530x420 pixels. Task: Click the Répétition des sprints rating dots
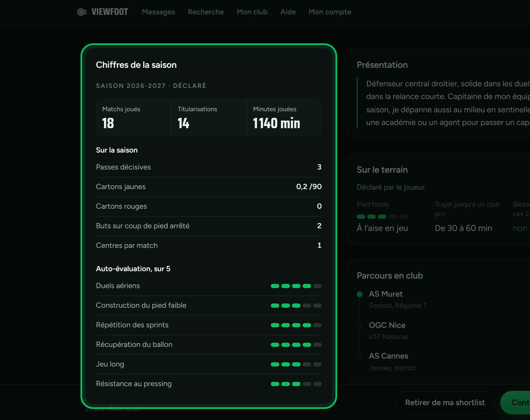tap(296, 325)
